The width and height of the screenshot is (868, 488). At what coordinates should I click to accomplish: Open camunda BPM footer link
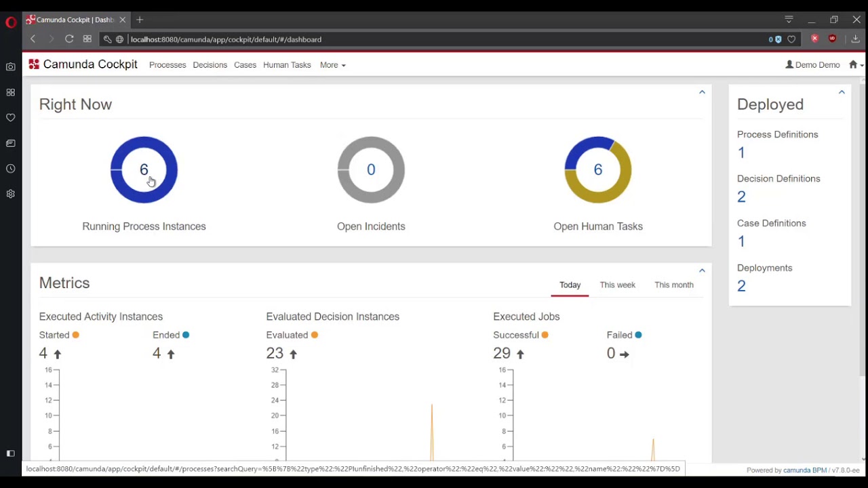(x=805, y=470)
